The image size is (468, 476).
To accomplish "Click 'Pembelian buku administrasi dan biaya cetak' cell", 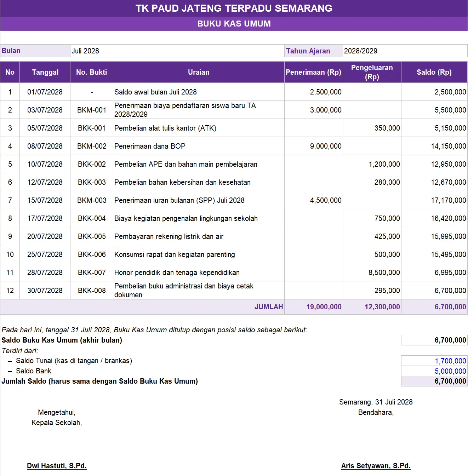I will click(x=199, y=291).
